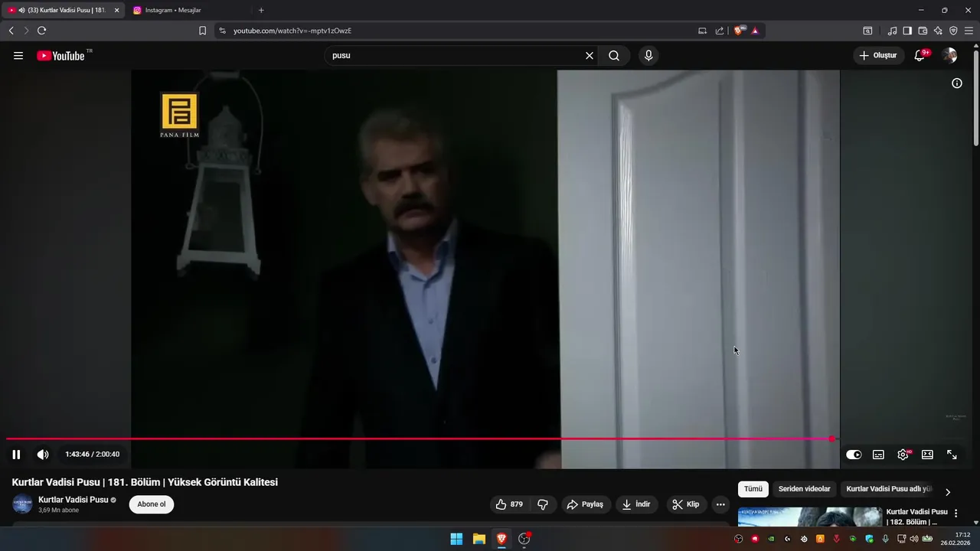The image size is (980, 551).
Task: Toggle autoplay switch in player
Action: point(854,455)
